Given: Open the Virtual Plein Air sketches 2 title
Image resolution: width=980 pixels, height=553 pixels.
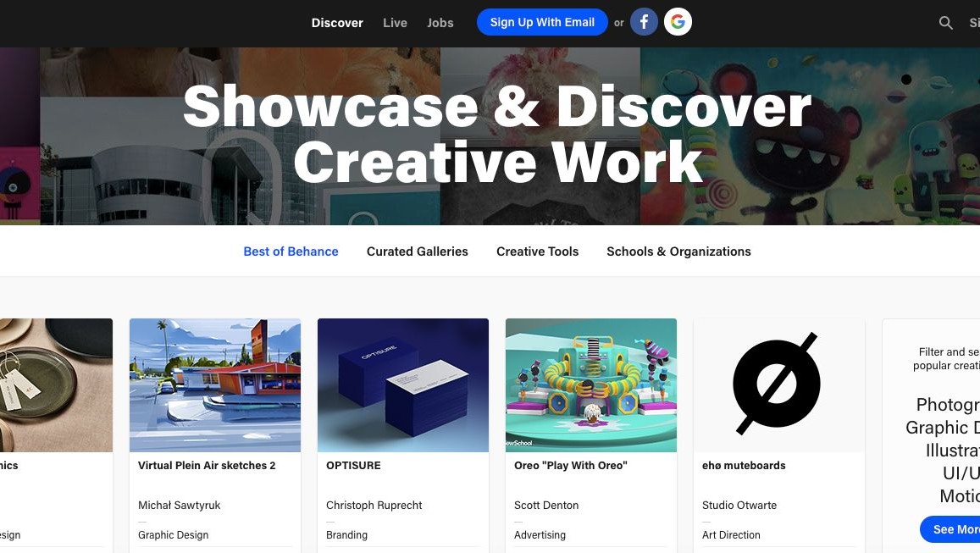Looking at the screenshot, I should click(207, 466).
